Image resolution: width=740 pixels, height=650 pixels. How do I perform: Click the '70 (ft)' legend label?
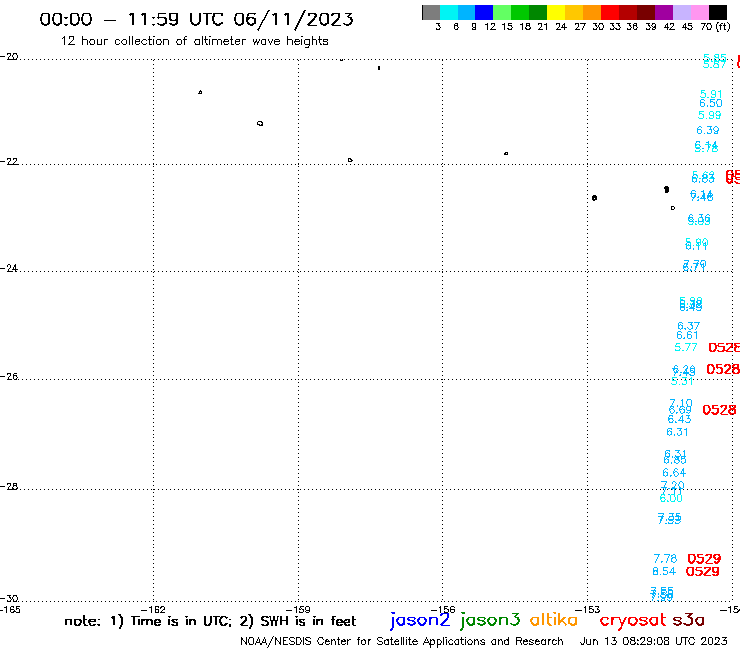pos(715,26)
